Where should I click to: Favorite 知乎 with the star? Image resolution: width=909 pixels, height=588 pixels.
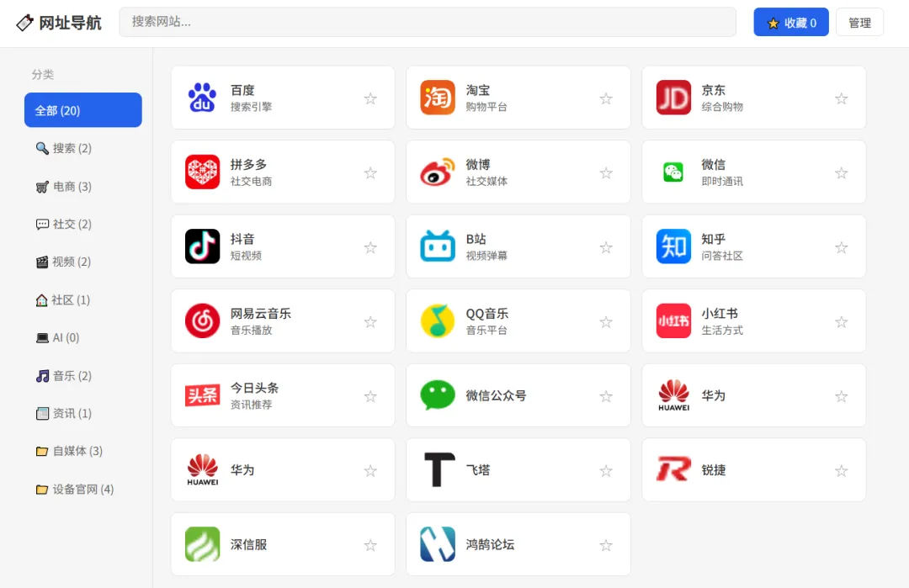tap(841, 247)
